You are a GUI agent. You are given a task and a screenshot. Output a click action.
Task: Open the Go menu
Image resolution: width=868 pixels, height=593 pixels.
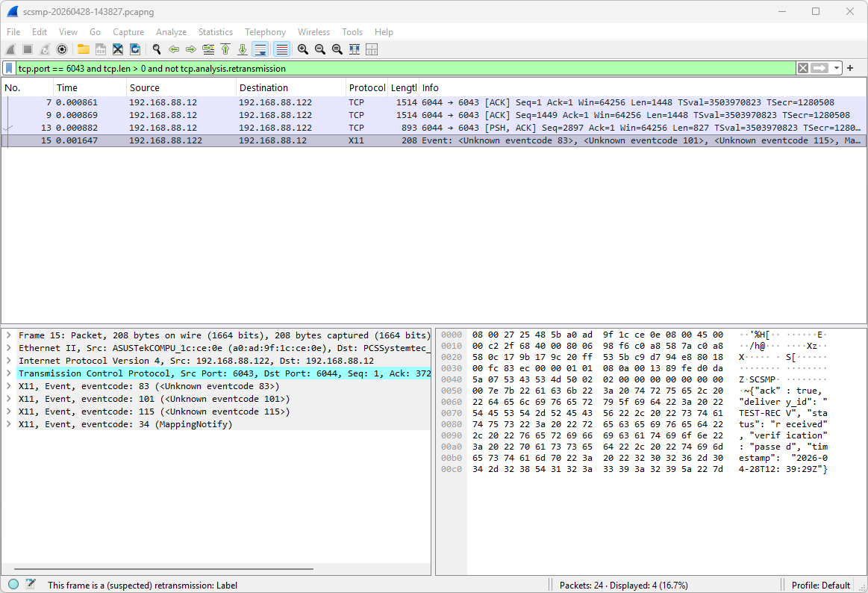click(96, 32)
